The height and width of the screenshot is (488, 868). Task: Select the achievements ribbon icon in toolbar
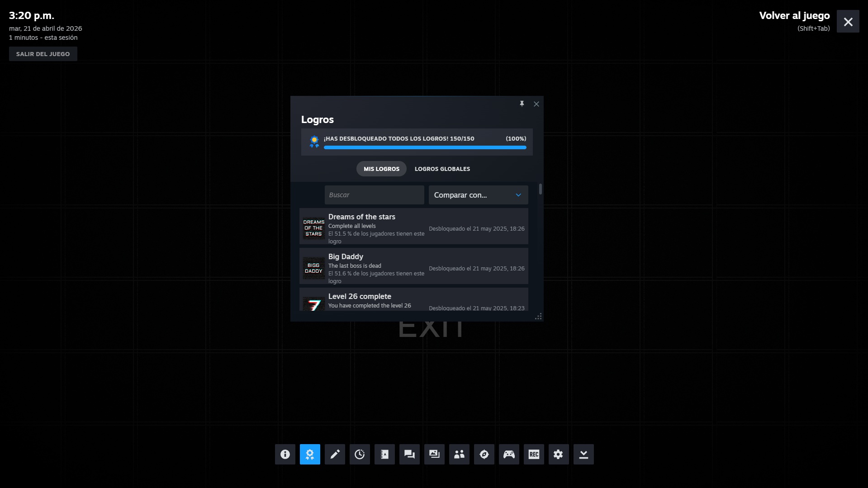[x=310, y=454]
